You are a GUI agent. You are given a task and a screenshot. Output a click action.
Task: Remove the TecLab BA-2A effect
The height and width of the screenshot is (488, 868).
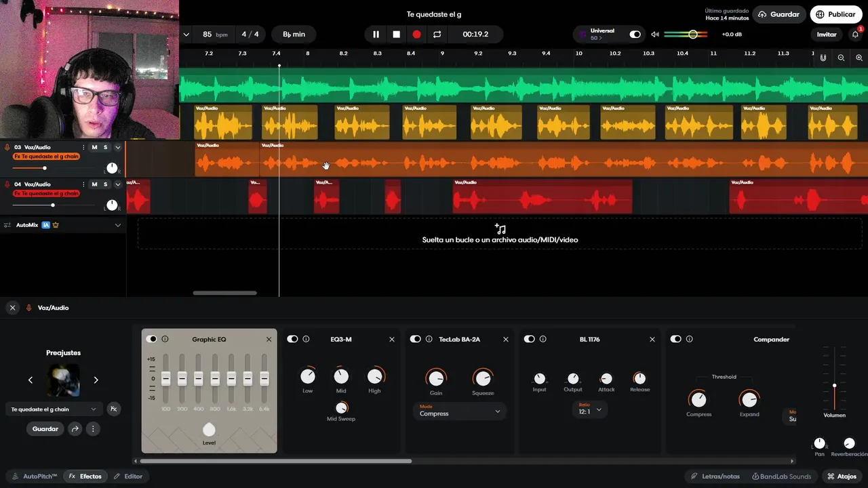click(505, 339)
